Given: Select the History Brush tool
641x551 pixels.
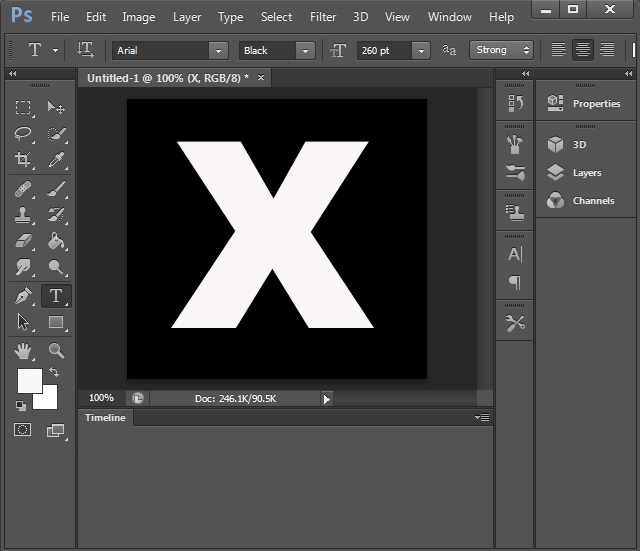Looking at the screenshot, I should pyautogui.click(x=56, y=215).
